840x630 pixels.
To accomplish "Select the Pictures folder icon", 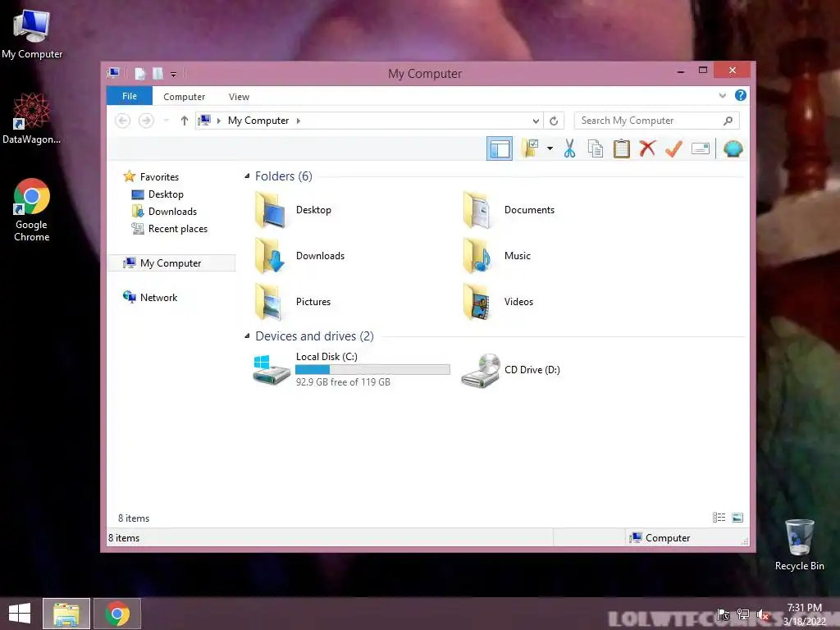I will (x=269, y=302).
